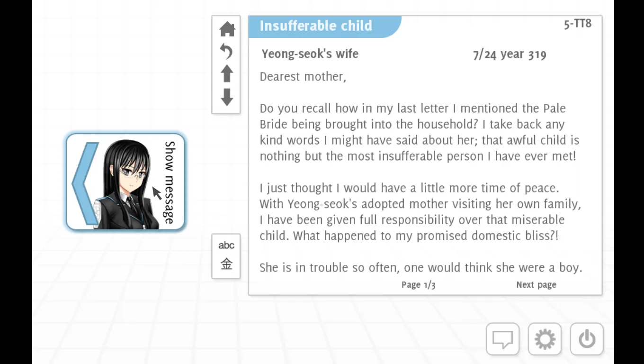Click the 5-TT8 log identifier
Viewport: 644px width, 364px height.
[577, 24]
